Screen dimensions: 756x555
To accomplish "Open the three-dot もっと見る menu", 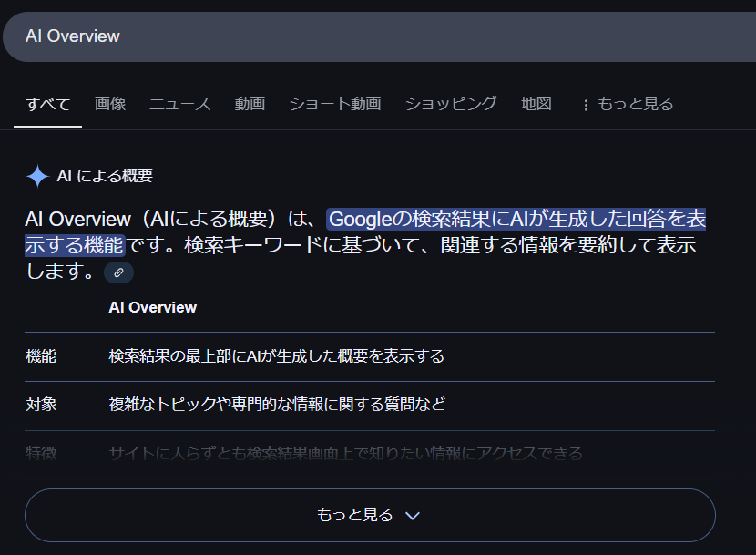I will point(628,104).
